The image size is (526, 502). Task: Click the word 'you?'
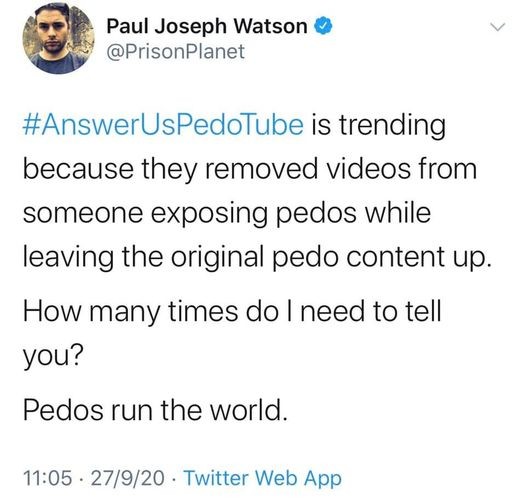pos(53,357)
